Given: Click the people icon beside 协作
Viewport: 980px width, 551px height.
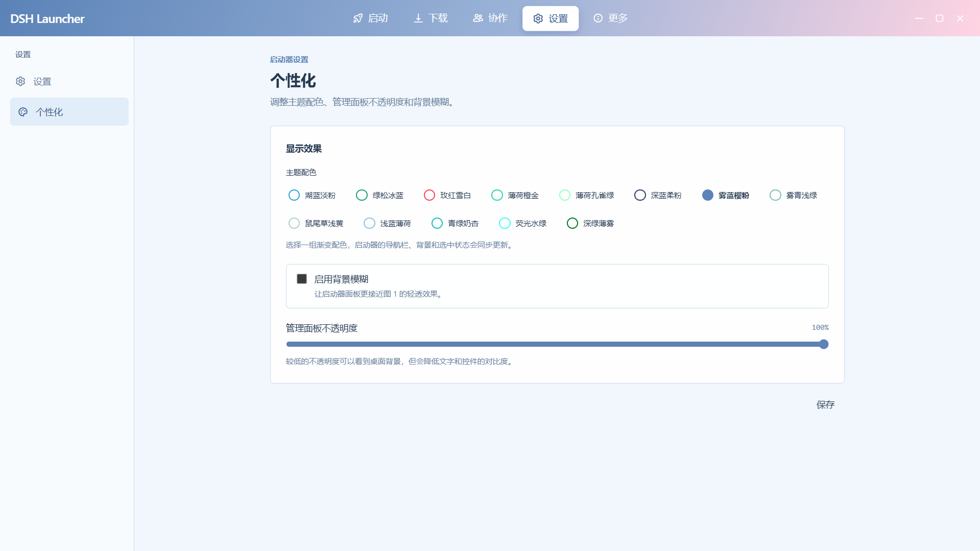Looking at the screenshot, I should coord(478,18).
